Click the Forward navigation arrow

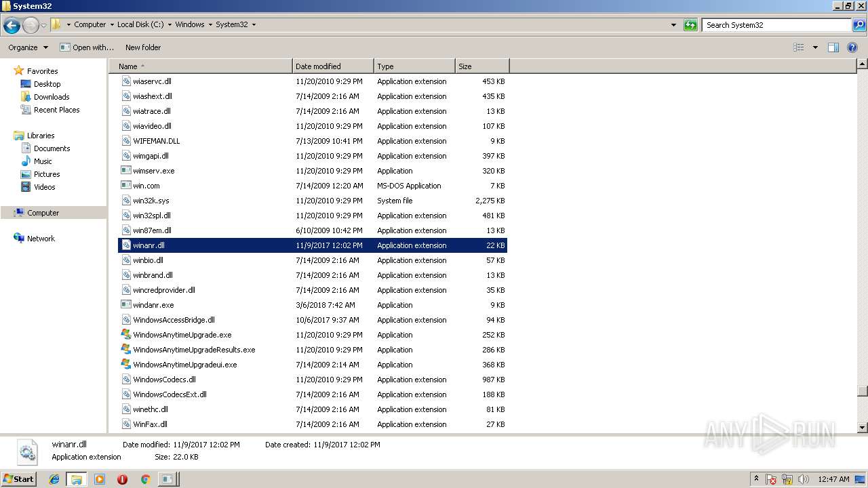(31, 25)
